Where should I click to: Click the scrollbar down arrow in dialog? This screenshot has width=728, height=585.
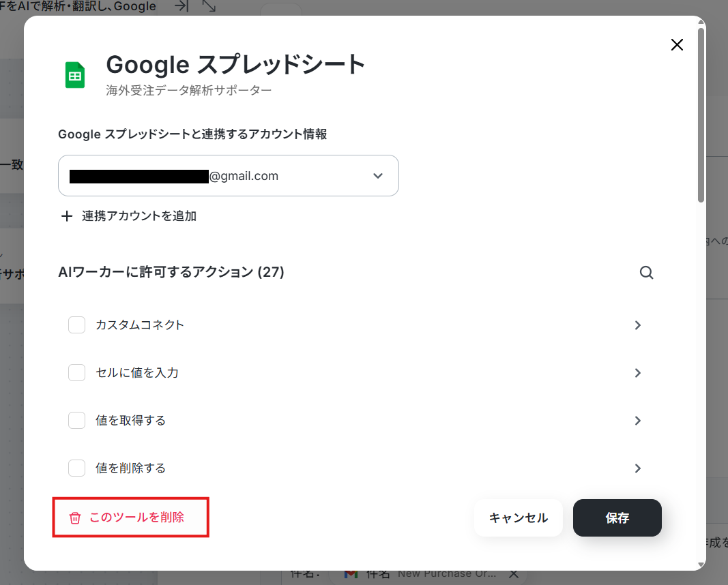[x=701, y=565]
